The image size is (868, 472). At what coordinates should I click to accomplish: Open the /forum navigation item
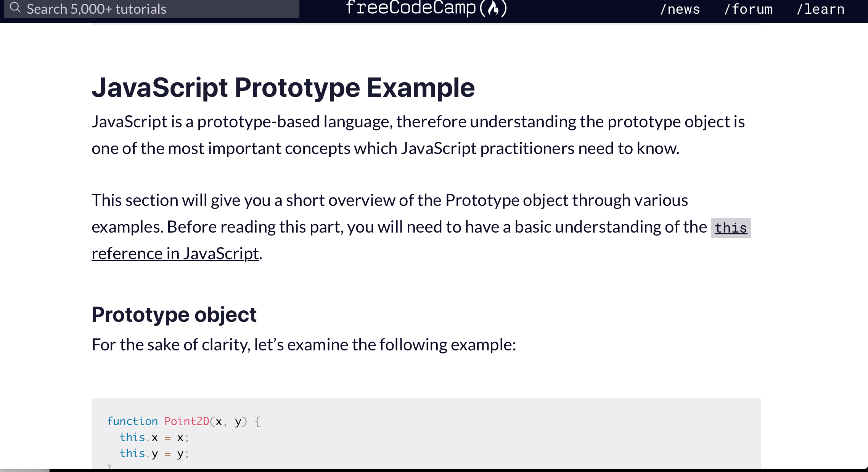748,9
